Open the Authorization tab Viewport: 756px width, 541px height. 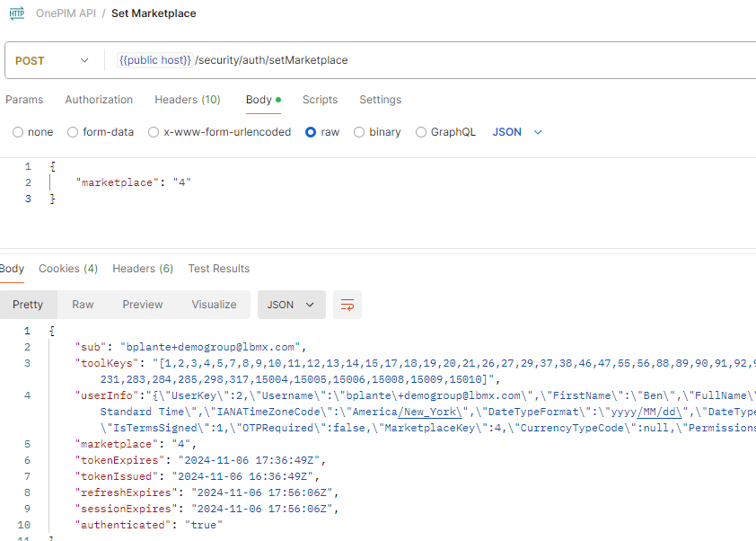pos(99,100)
